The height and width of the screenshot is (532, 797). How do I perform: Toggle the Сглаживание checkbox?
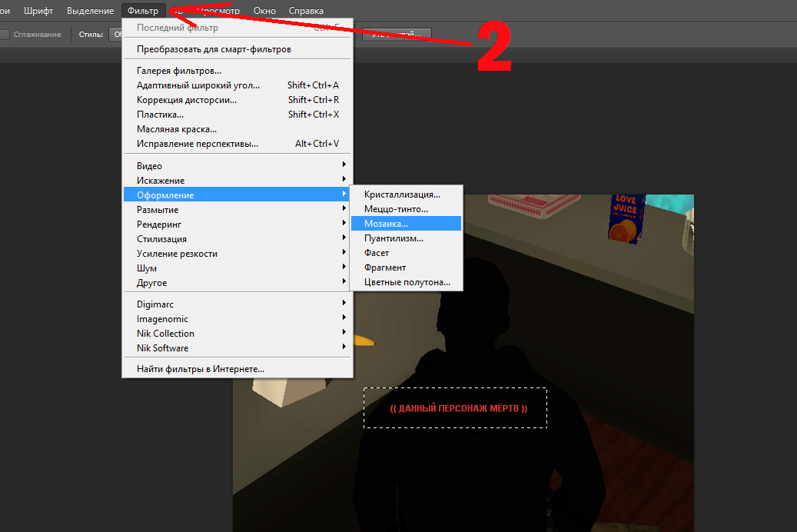[5, 35]
